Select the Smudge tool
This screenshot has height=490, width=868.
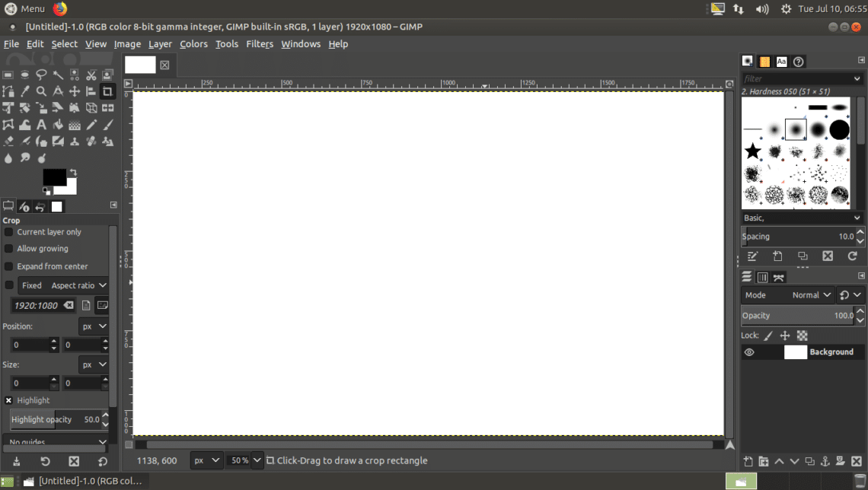click(25, 158)
